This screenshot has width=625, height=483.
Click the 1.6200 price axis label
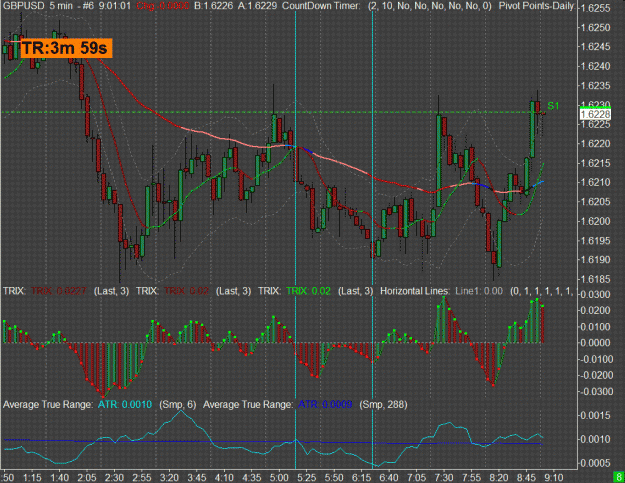point(596,221)
